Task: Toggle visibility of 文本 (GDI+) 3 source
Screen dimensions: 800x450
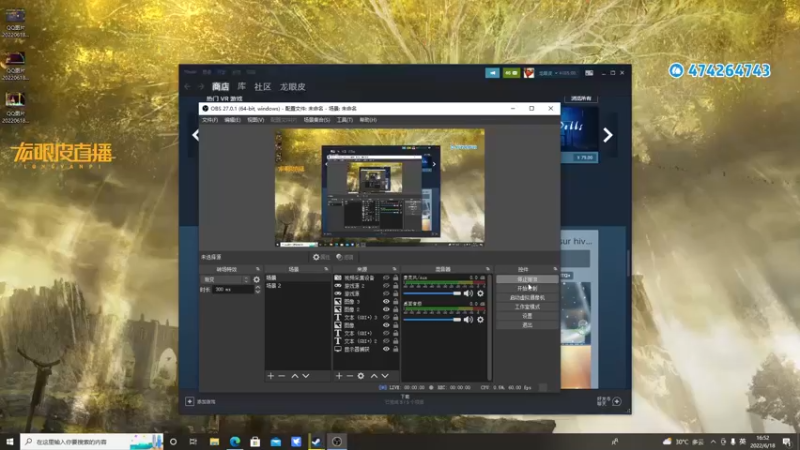Action: (x=386, y=317)
